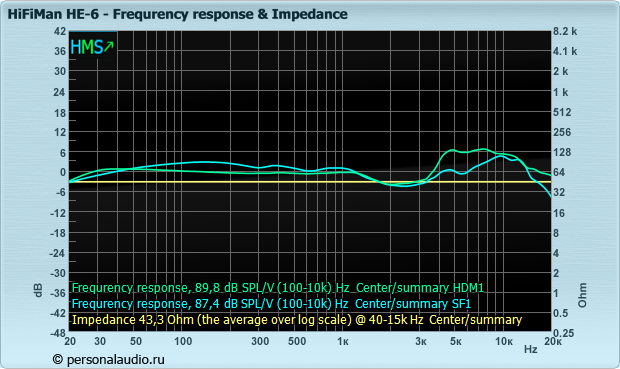Click the 300 label on frequency axis

[260, 341]
